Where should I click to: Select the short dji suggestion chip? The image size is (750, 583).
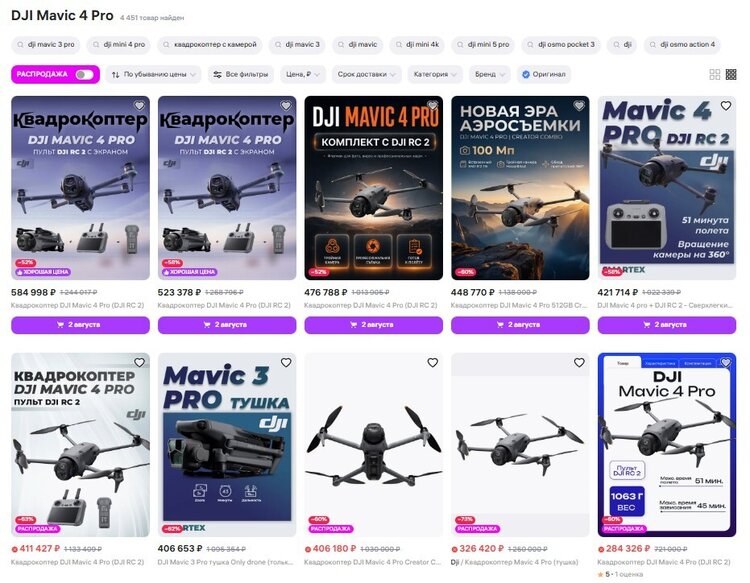pyautogui.click(x=622, y=44)
